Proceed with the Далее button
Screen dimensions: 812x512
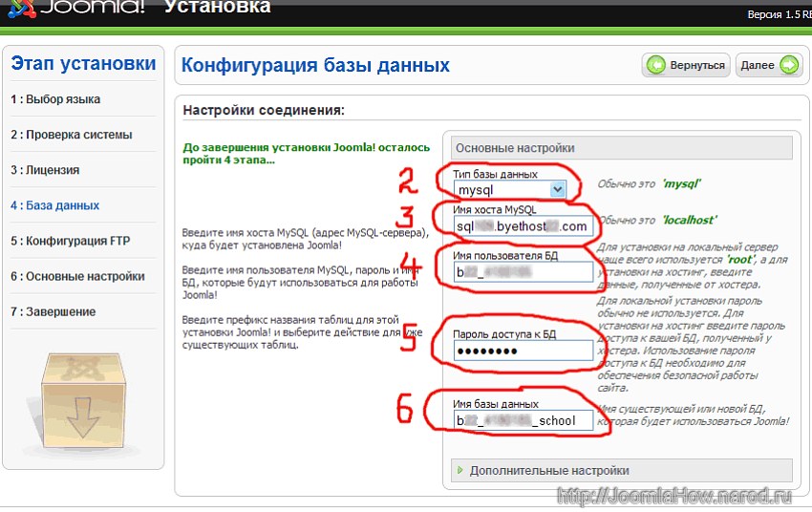pyautogui.click(x=769, y=65)
